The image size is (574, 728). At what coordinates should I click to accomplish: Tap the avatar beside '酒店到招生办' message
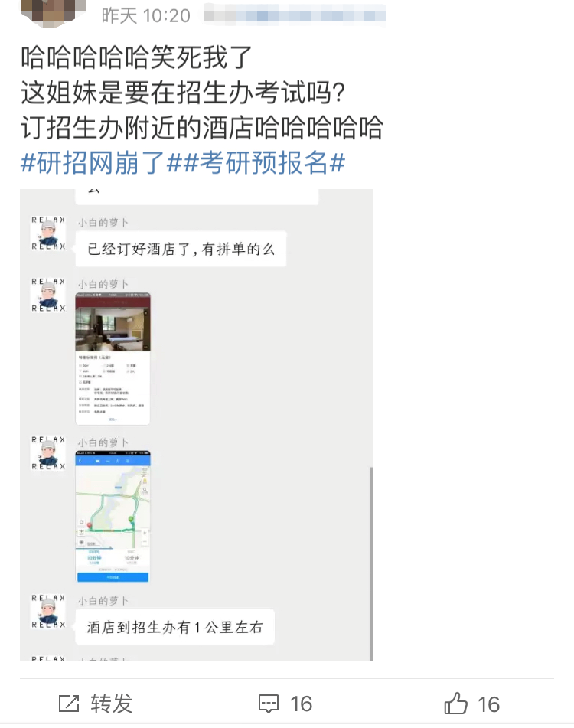pyautogui.click(x=48, y=611)
